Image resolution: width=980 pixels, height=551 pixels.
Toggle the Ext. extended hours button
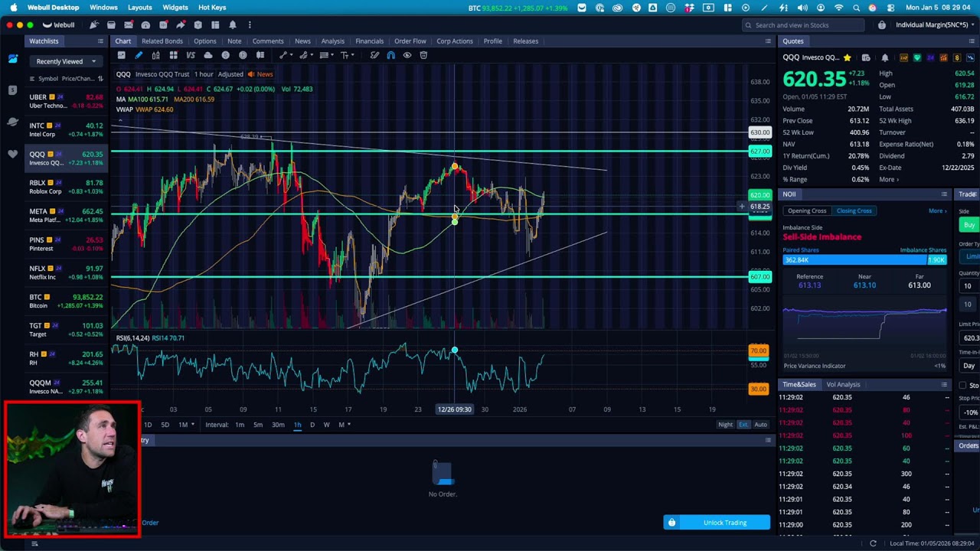(743, 425)
